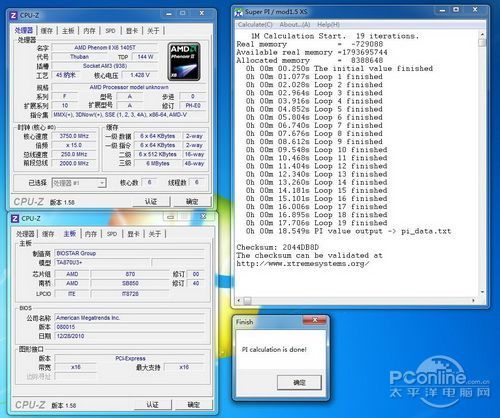Close the Finish dialog with red X
The image size is (500, 418).
tap(314, 320)
